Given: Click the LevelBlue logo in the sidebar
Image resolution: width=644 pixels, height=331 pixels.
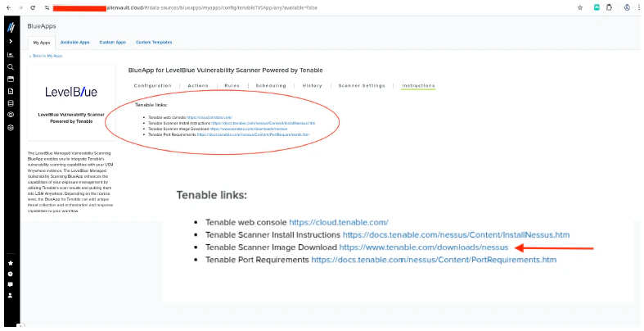Looking at the screenshot, I should click(x=11, y=27).
